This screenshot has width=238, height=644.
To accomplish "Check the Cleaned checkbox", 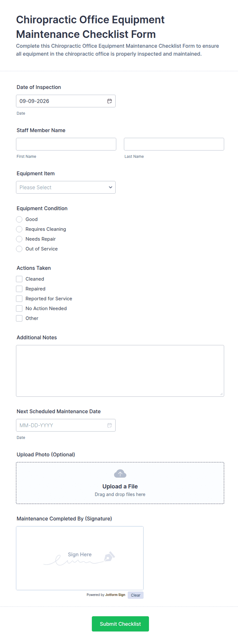I will [19, 279].
